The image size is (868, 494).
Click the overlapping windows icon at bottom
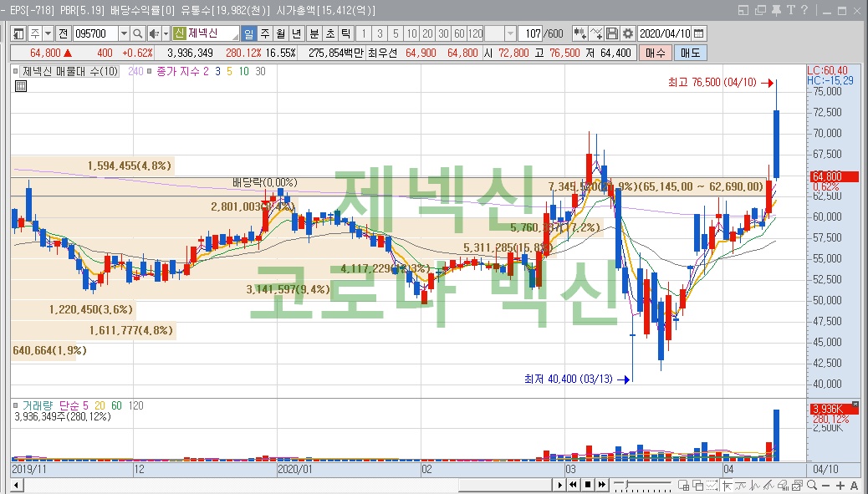coord(698,485)
